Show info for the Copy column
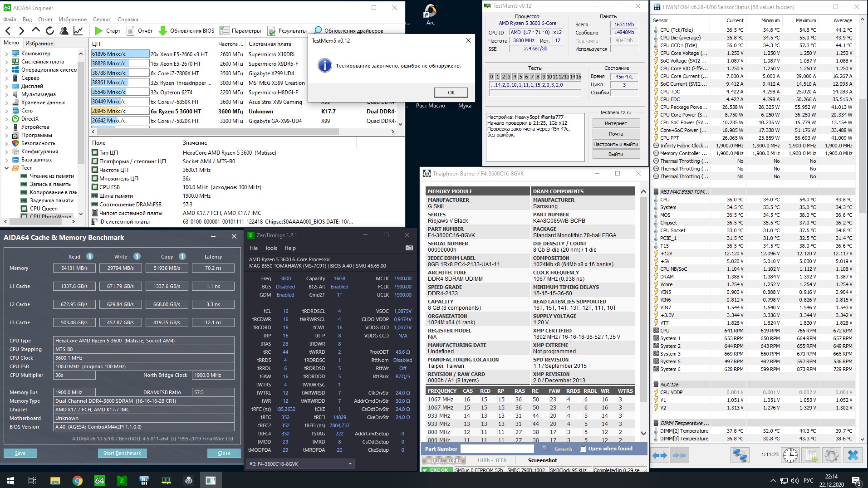 click(x=182, y=256)
